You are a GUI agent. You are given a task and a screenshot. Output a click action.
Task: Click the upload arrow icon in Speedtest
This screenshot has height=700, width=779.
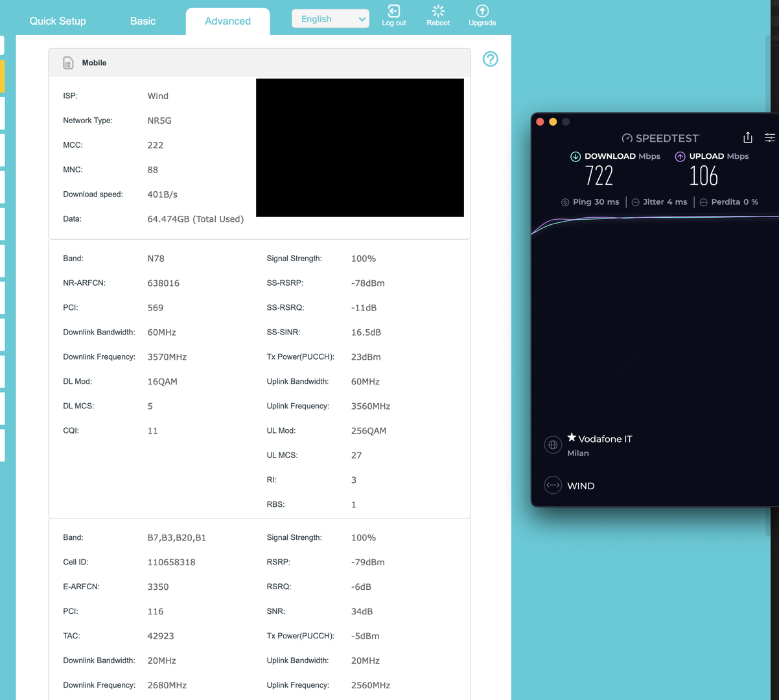(680, 156)
